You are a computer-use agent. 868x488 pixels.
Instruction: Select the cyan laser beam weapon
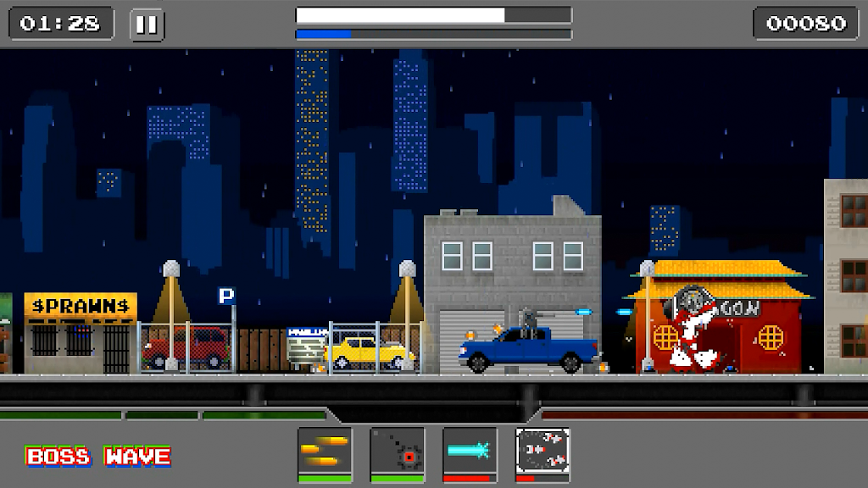(x=470, y=451)
